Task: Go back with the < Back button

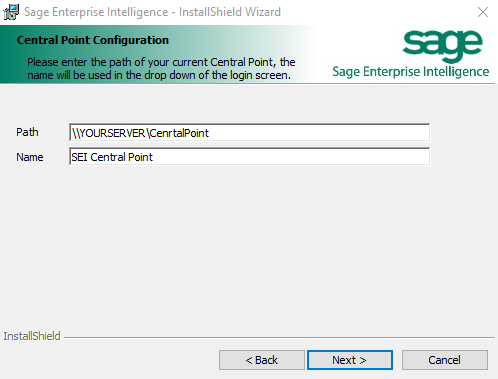Action: 262,360
